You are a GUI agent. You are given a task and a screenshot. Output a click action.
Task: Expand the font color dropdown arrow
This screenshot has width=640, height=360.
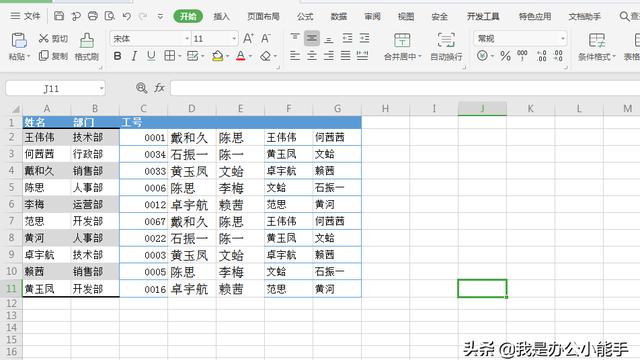[251, 56]
